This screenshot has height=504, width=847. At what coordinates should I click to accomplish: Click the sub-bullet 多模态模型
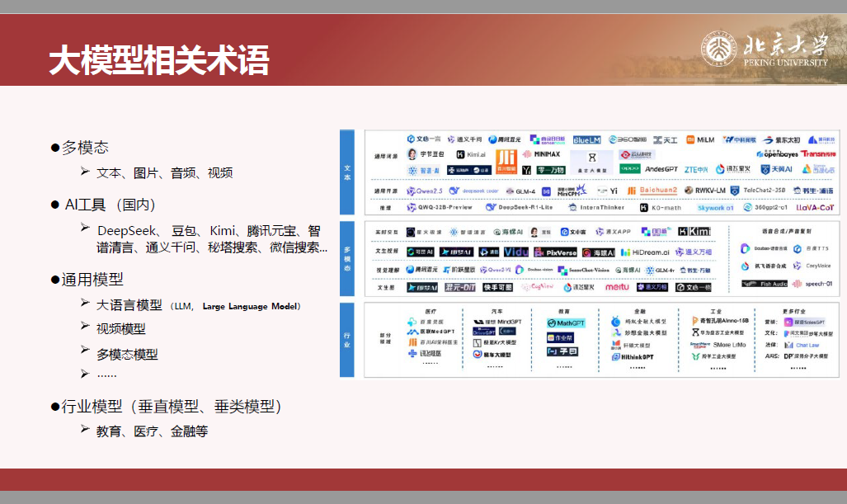click(128, 355)
